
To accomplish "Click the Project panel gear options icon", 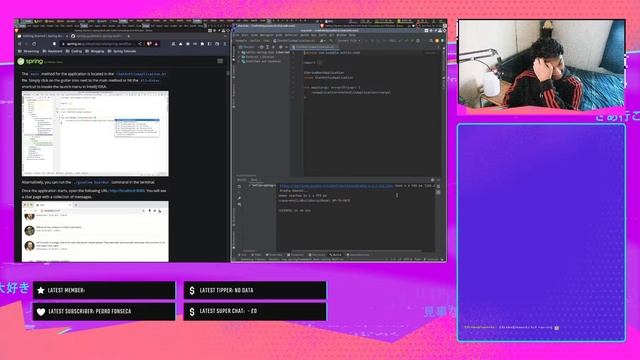I will (281, 47).
